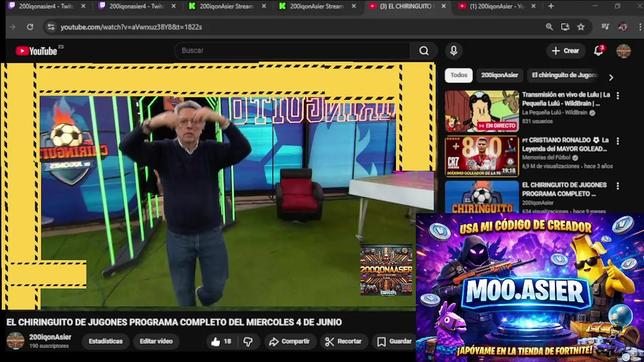Open Cristiano Ronaldo 19:18 video thumbnail
Image resolution: width=644 pixels, height=362 pixels.
pyautogui.click(x=481, y=156)
